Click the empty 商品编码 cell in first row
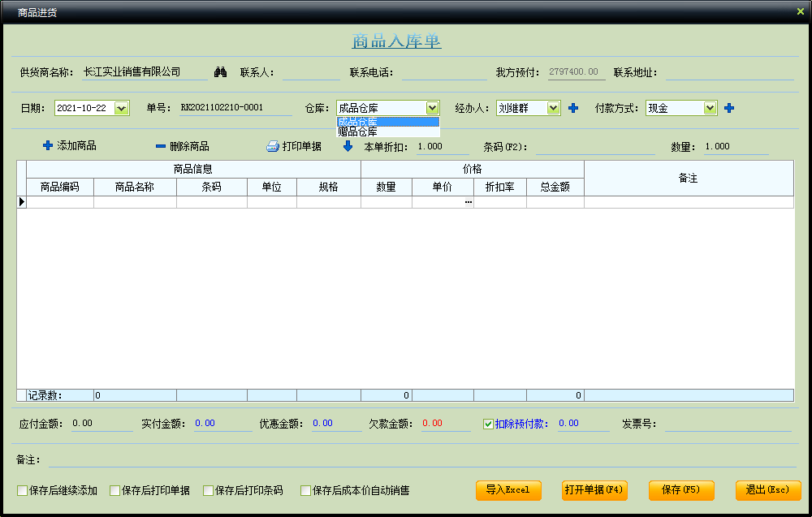 (60, 202)
